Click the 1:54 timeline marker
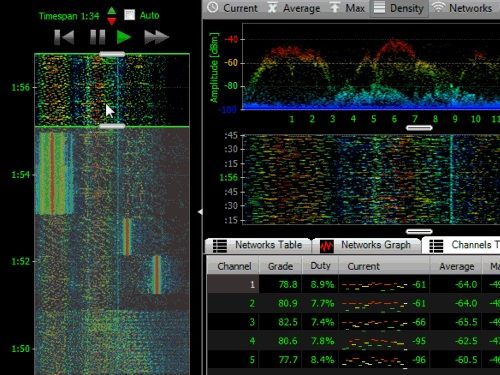 (x=20, y=174)
